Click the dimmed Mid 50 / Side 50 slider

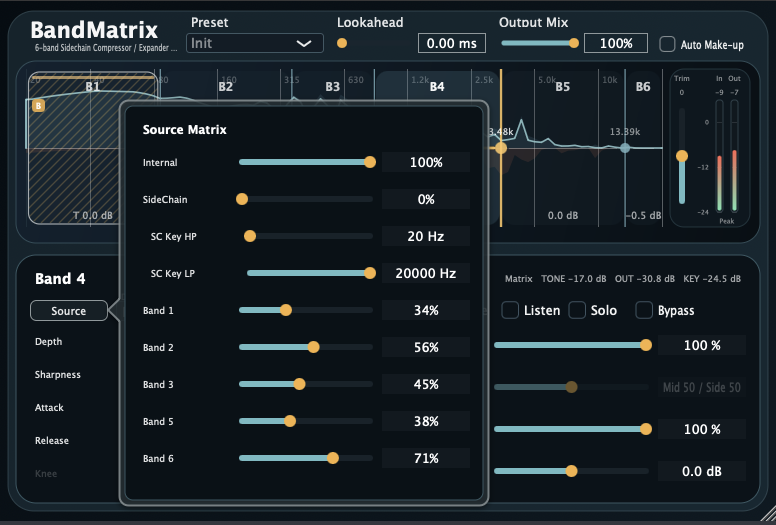coord(571,387)
